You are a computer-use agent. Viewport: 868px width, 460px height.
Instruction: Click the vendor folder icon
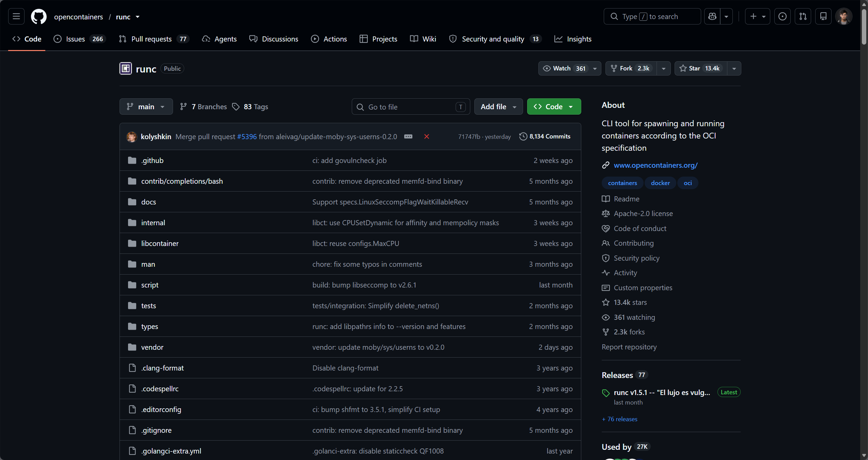tap(132, 347)
